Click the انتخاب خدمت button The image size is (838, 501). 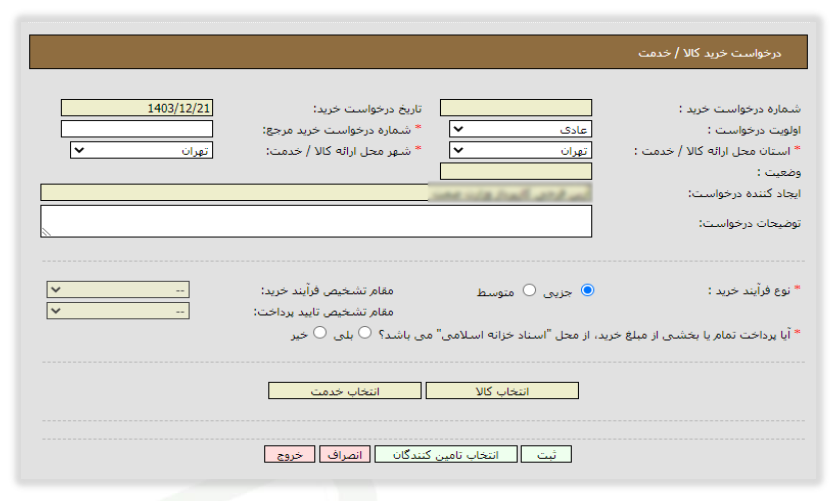click(x=345, y=391)
